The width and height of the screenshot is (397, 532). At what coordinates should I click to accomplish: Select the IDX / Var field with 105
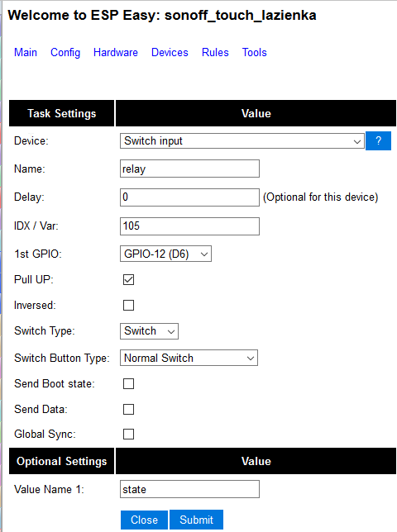pos(189,226)
